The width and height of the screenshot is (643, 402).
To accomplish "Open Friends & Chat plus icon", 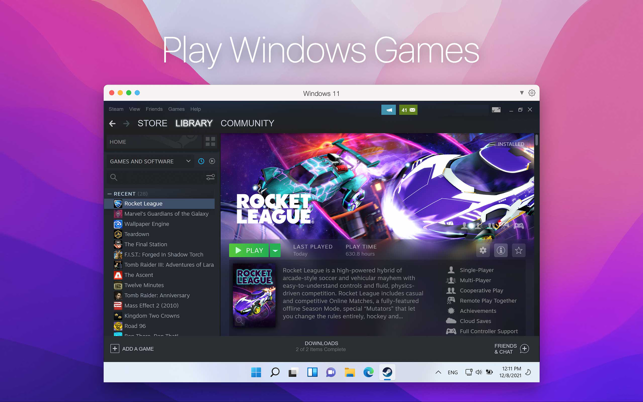I will tap(524, 349).
